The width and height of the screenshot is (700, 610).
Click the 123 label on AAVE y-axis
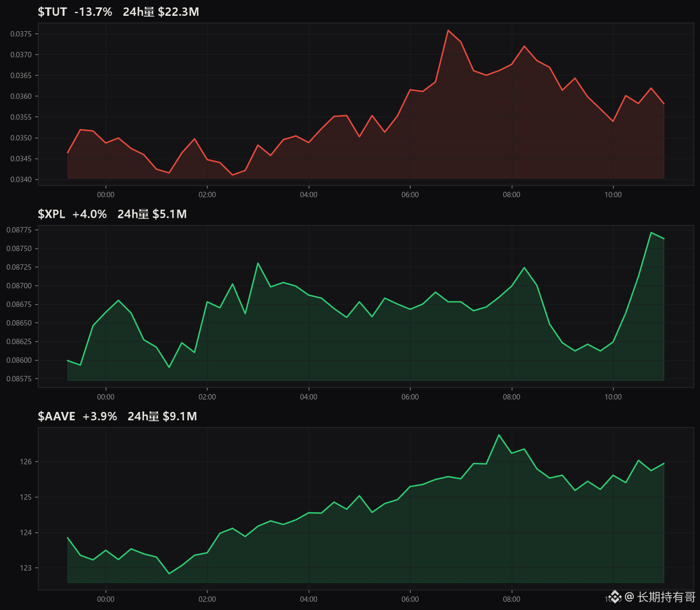coord(26,568)
